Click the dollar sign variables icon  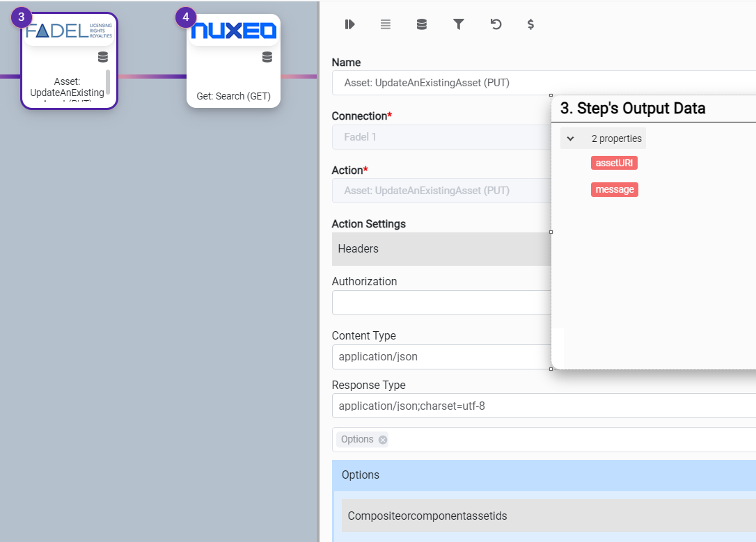pos(531,24)
